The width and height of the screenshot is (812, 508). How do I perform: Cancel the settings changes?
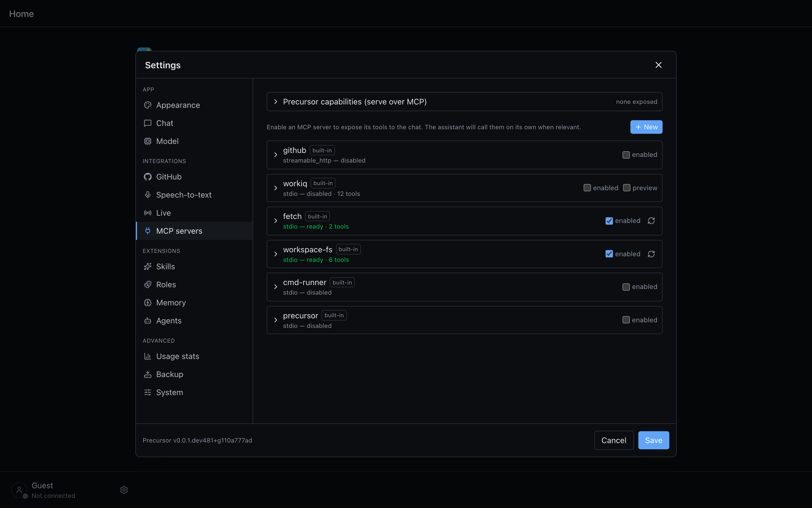tap(614, 440)
